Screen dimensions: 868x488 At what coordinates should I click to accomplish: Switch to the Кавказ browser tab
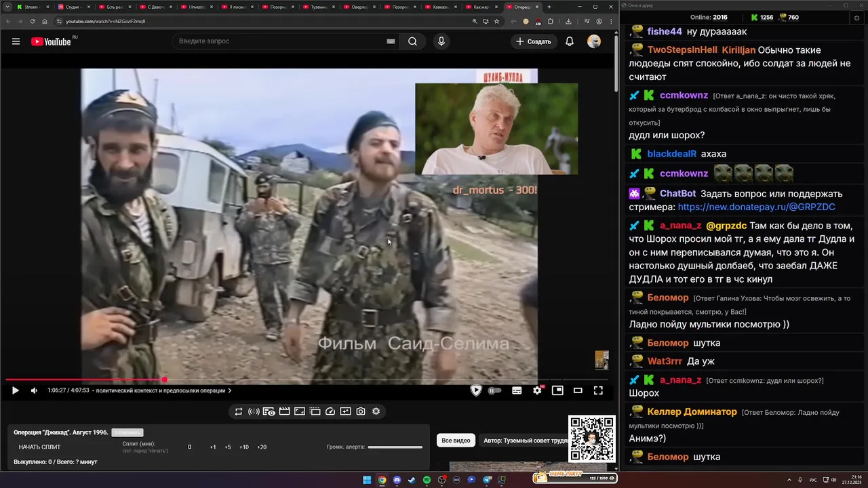(440, 7)
